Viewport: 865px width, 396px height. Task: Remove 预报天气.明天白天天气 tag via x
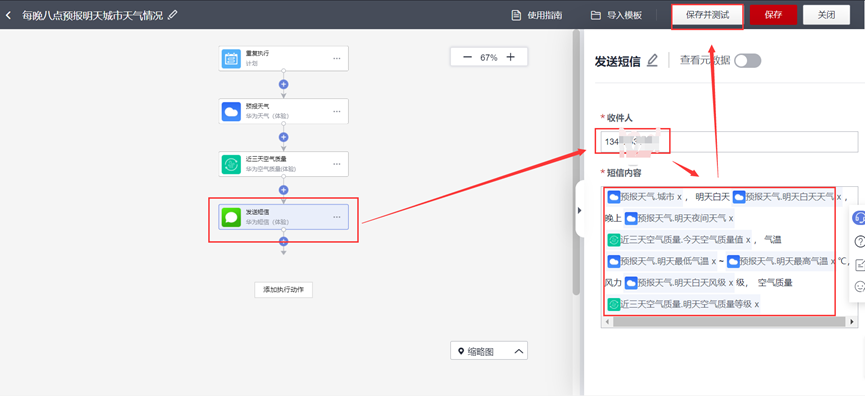pyautogui.click(x=839, y=196)
